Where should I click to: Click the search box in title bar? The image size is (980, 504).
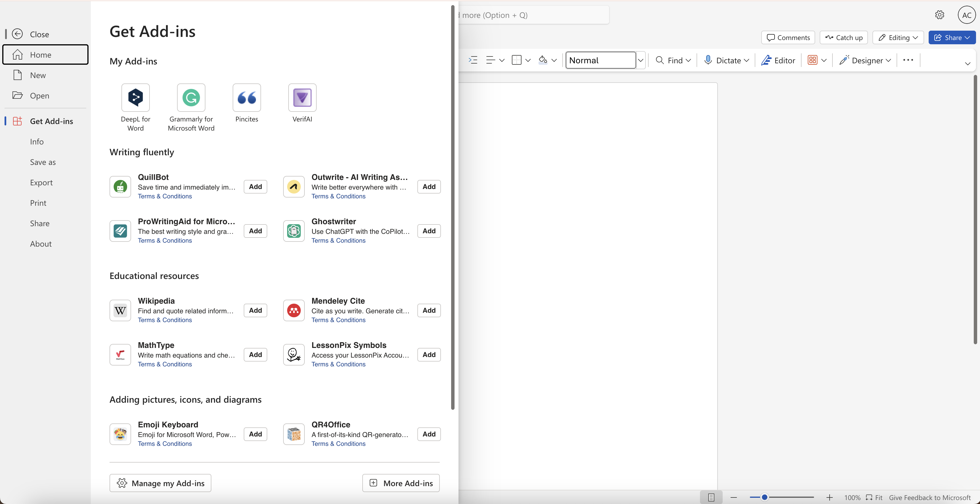coord(533,15)
